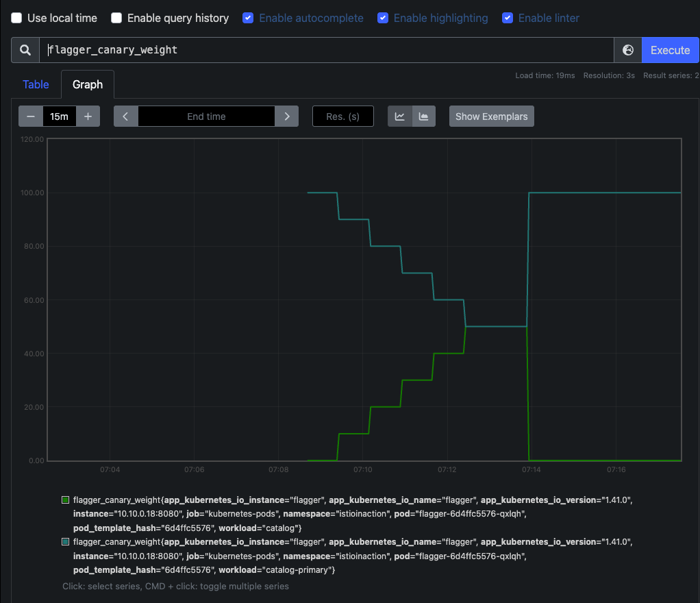Click the Show Exemplars button
Image resolution: width=700 pixels, height=603 pixels.
tap(492, 116)
